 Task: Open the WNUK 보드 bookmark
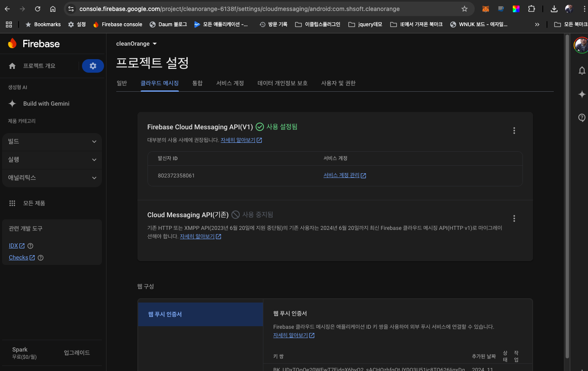(x=479, y=25)
